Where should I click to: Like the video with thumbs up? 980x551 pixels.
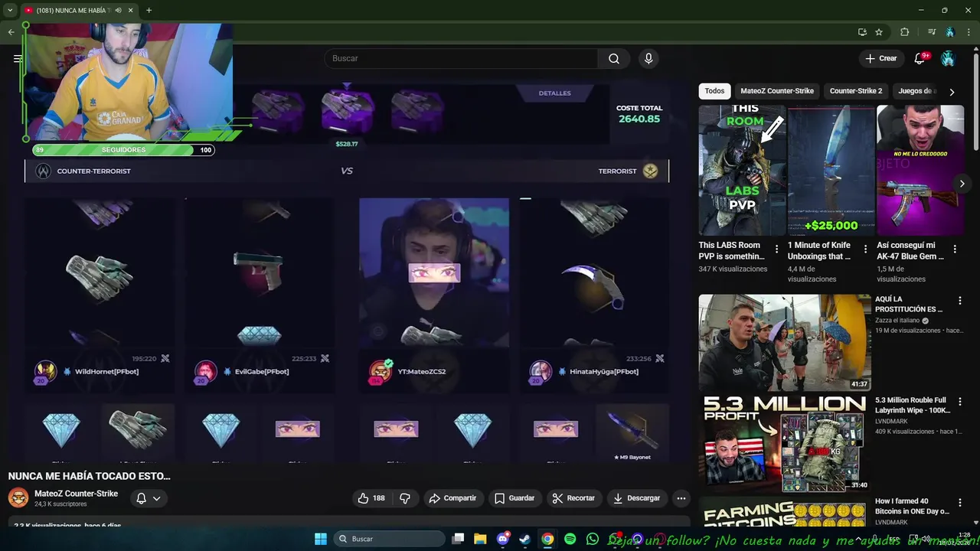371,498
